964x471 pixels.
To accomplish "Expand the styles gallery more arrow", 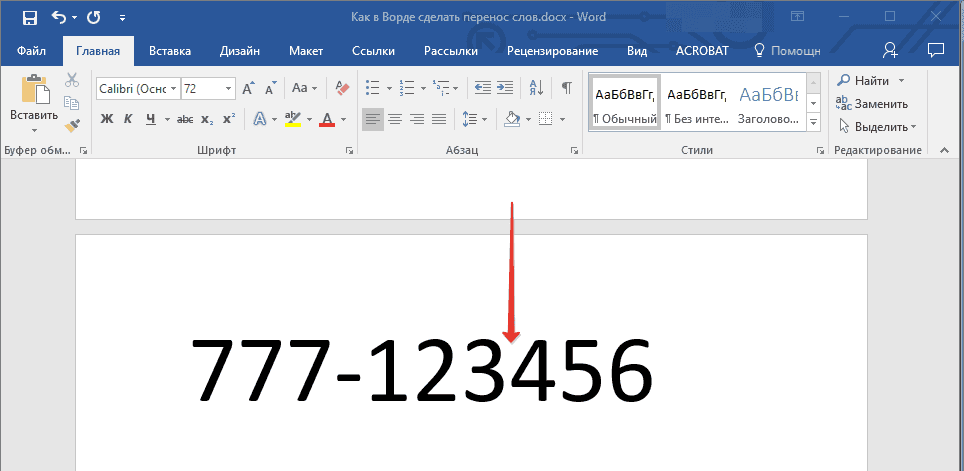I will click(813, 122).
